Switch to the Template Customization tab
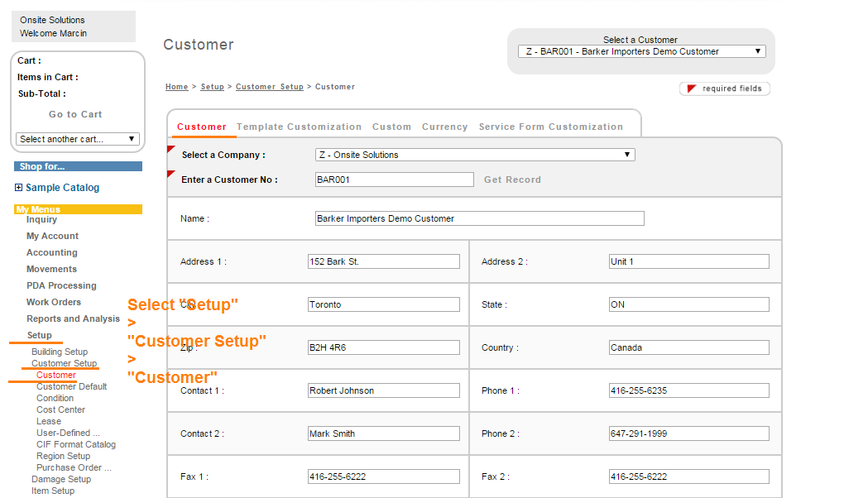The image size is (868, 498). pyautogui.click(x=299, y=127)
